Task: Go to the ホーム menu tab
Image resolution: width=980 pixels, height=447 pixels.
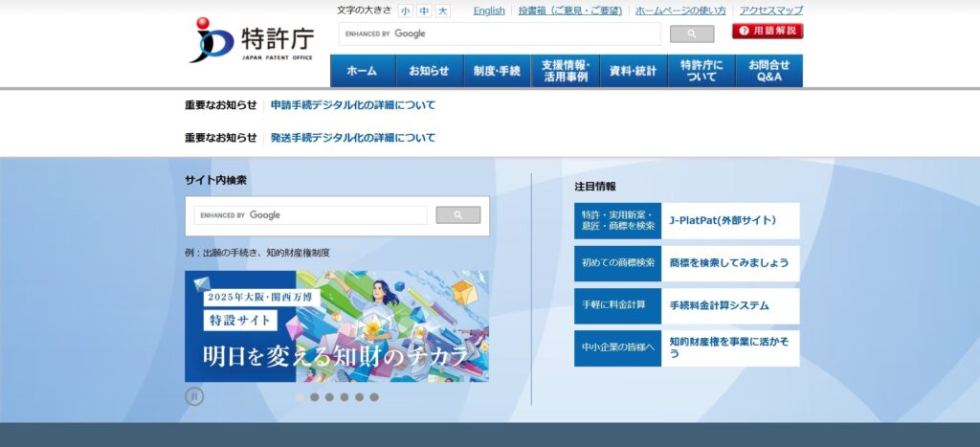Action: [x=363, y=71]
